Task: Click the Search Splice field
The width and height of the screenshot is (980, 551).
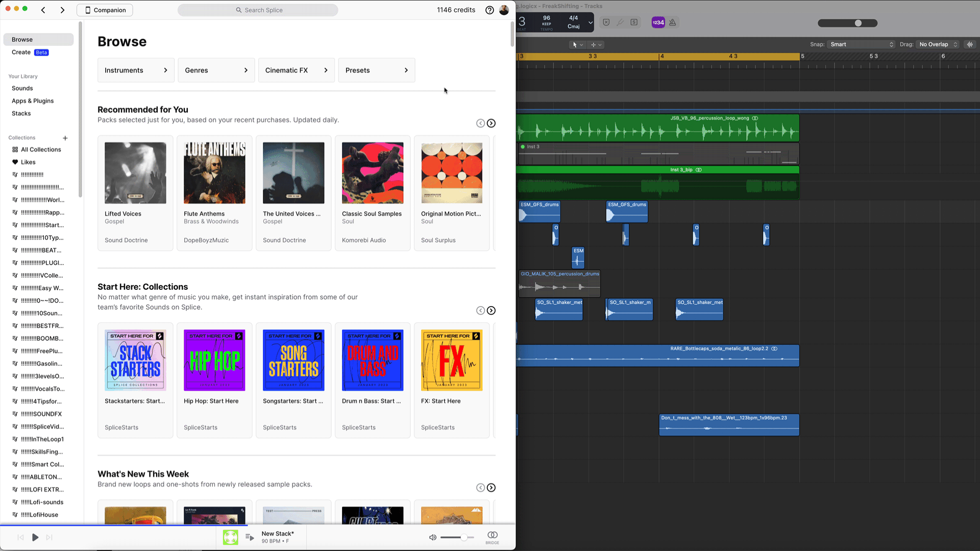Action: (x=258, y=10)
